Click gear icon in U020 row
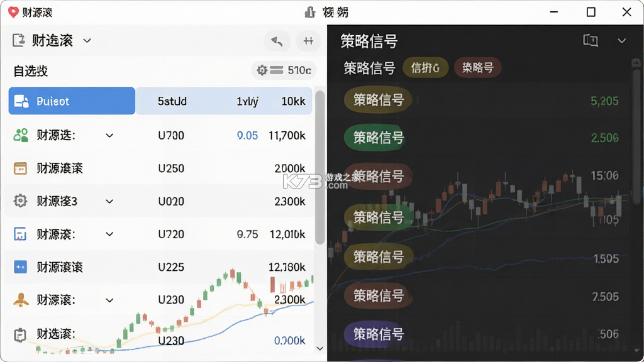Viewport: 644px width, 362px height. 20,201
